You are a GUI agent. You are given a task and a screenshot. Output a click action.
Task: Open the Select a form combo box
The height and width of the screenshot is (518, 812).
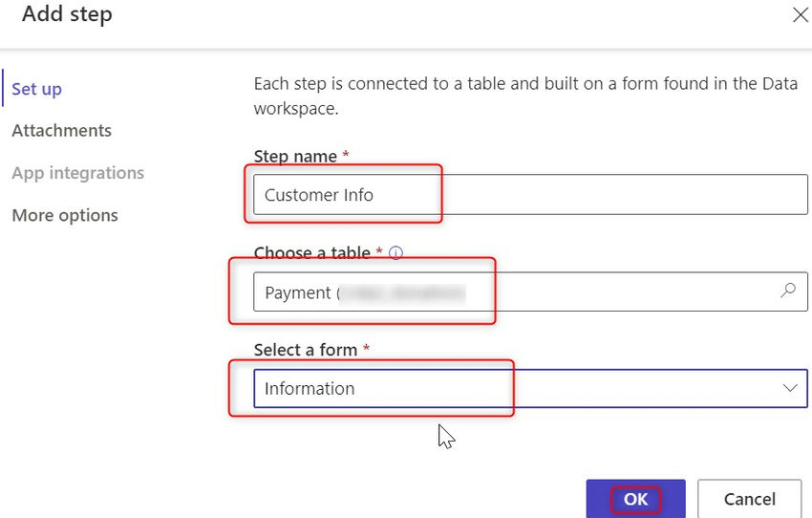click(516, 389)
